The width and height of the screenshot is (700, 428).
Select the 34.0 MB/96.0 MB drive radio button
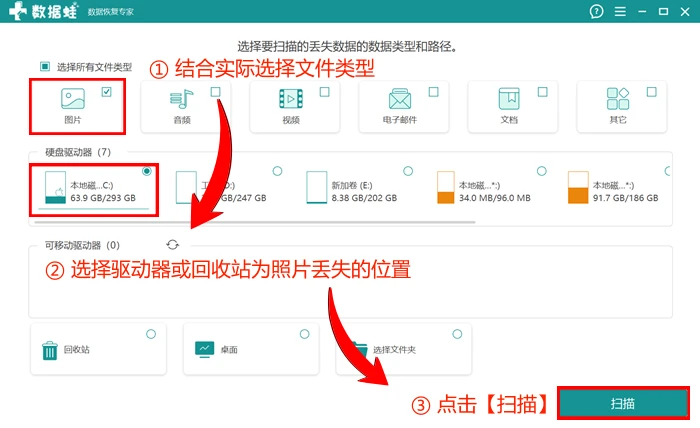(542, 171)
